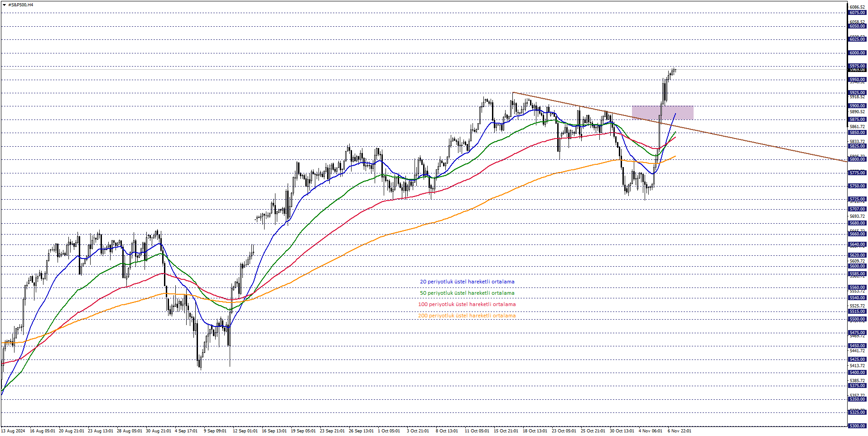
Task: Click the 5375.00 price level label
Action: [x=857, y=386]
